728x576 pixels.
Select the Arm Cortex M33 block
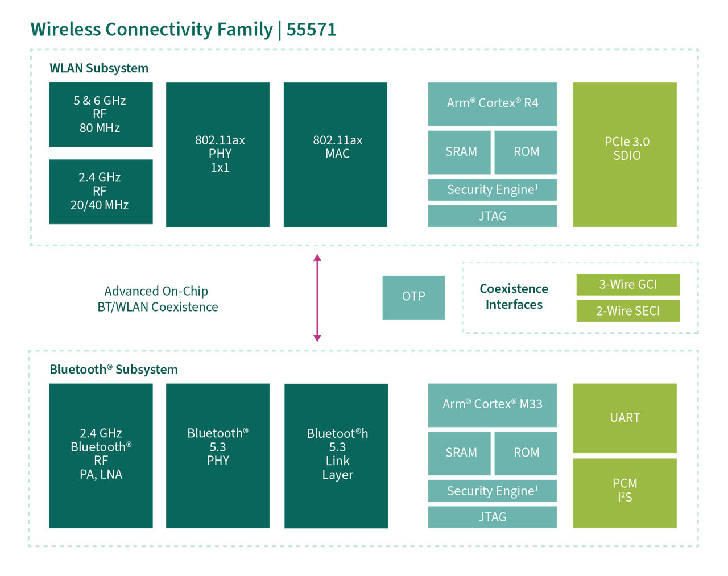(493, 405)
